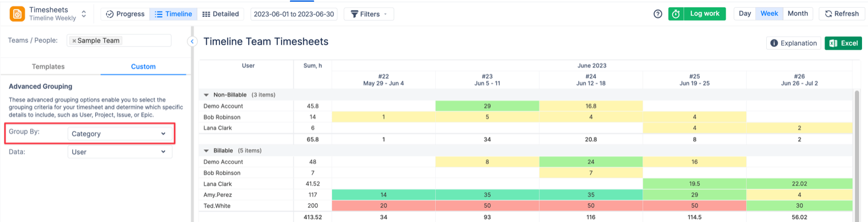868x222 pixels.
Task: Collapse the Billable group
Action: click(207, 150)
